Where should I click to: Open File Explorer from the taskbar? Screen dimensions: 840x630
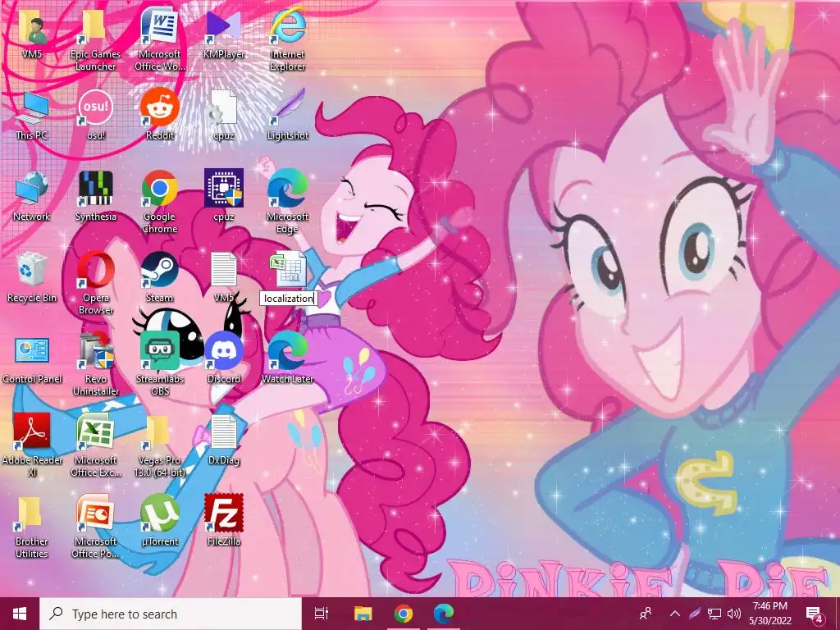click(363, 614)
